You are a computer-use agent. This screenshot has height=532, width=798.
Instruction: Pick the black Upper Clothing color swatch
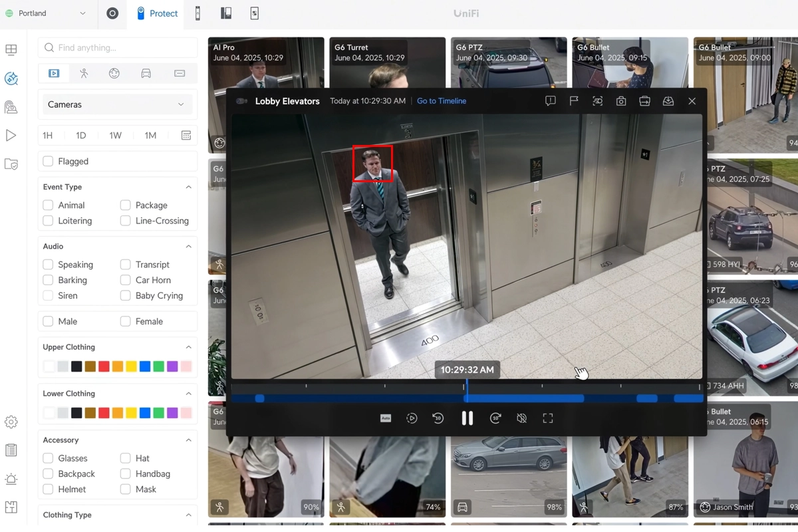(76, 366)
